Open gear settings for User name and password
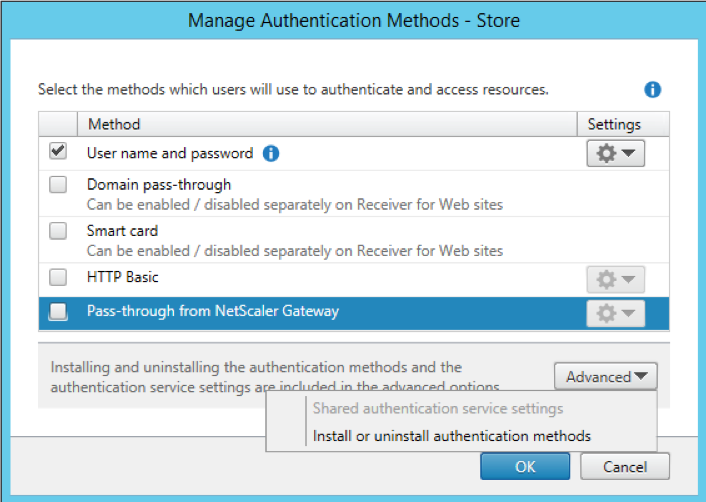 click(614, 153)
